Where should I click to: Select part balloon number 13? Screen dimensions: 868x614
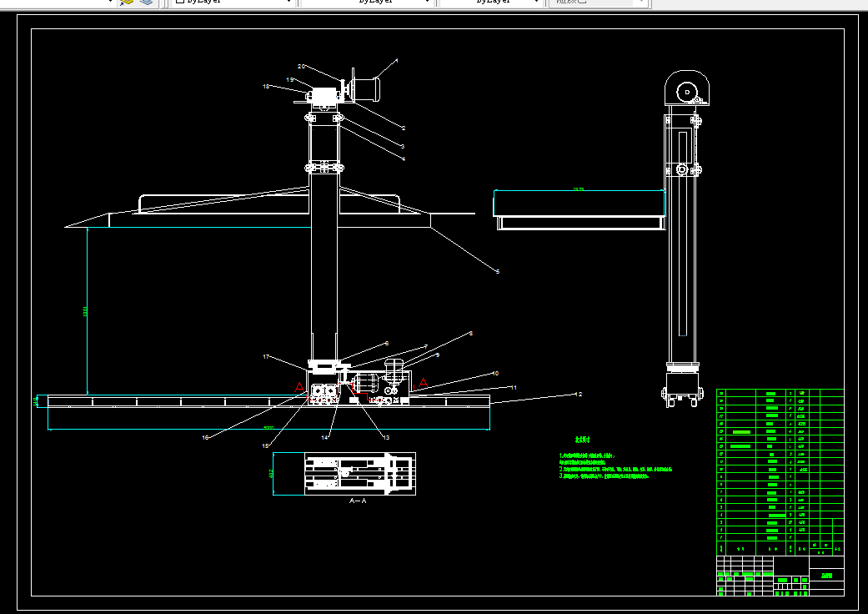[x=386, y=437]
